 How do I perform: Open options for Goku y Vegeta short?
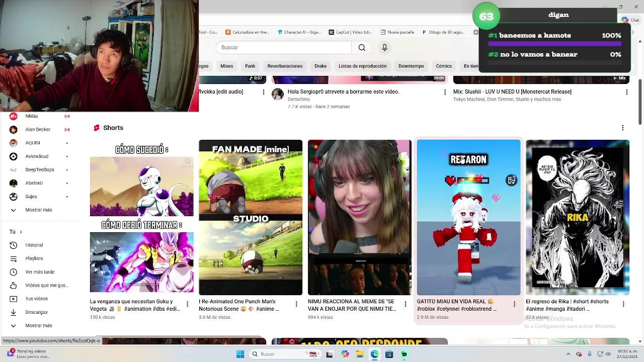click(187, 304)
